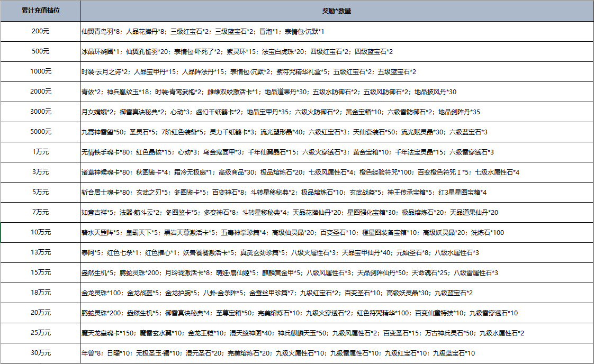
Task: Select the rewards cell starting with 盎然生机*5
Action: [x=336, y=272]
